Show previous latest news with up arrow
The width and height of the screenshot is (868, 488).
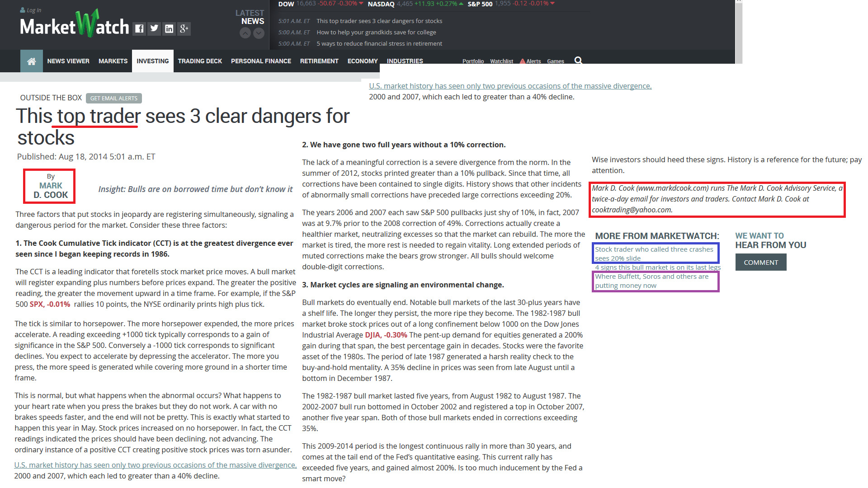pos(245,33)
